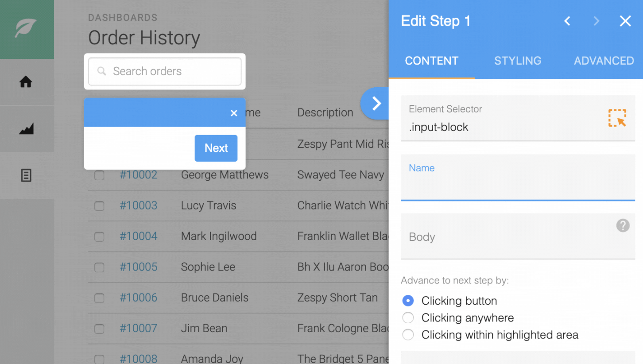Screen dimensions: 643x364
Task: Open the reports document icon in the sidebar
Action: click(x=26, y=175)
